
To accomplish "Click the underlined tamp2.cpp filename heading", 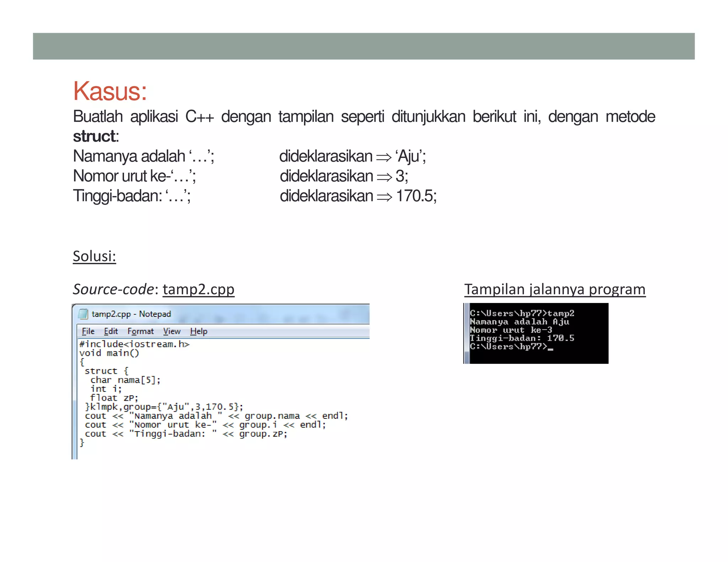I will pyautogui.click(x=199, y=289).
